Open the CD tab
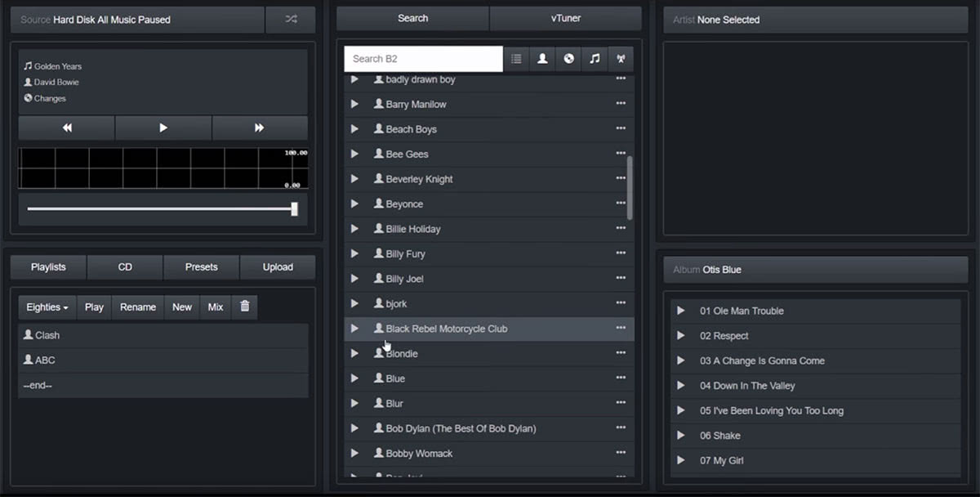The height and width of the screenshot is (497, 980). point(125,267)
